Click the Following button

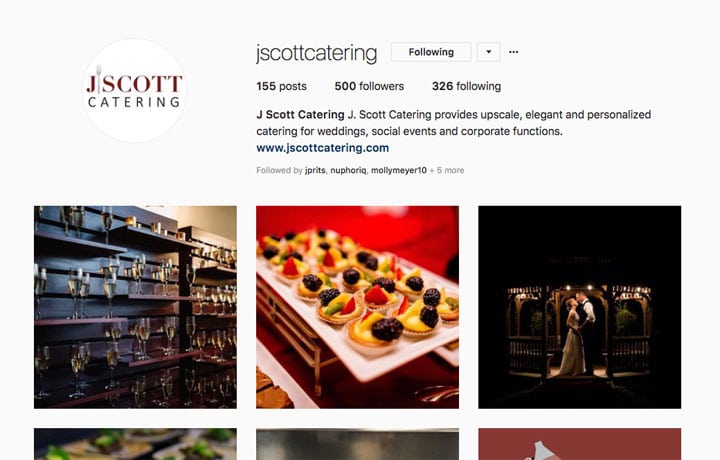pos(431,52)
